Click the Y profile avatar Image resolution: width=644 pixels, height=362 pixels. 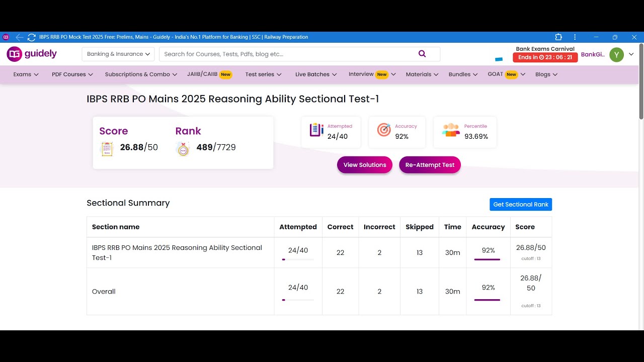pyautogui.click(x=616, y=55)
